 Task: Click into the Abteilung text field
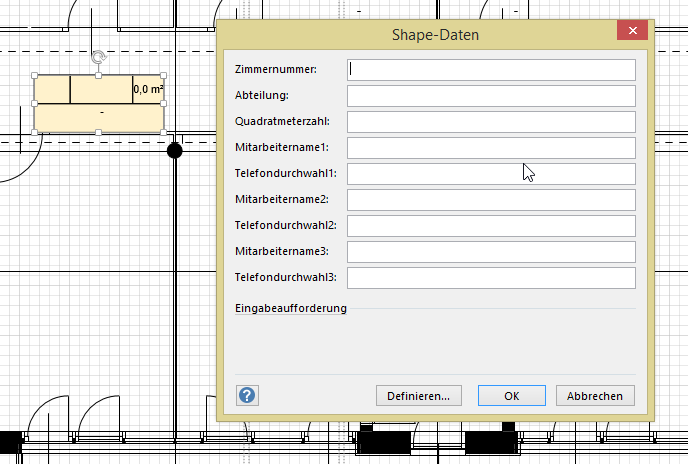point(491,96)
